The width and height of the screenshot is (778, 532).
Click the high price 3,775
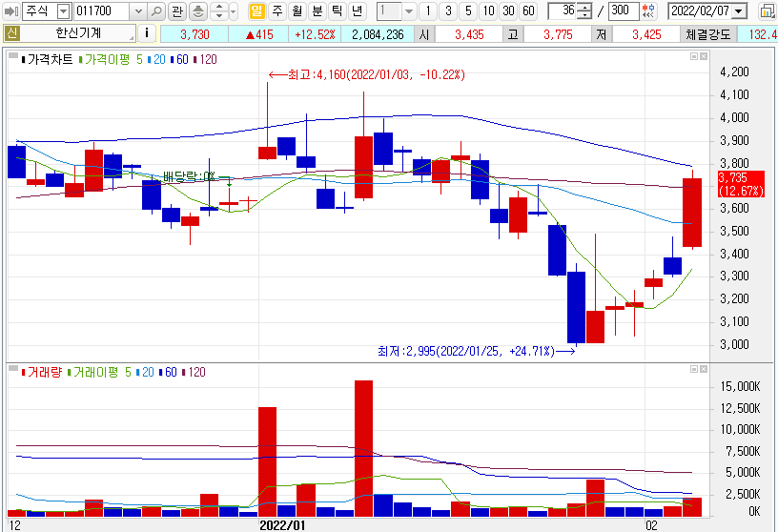tap(558, 34)
